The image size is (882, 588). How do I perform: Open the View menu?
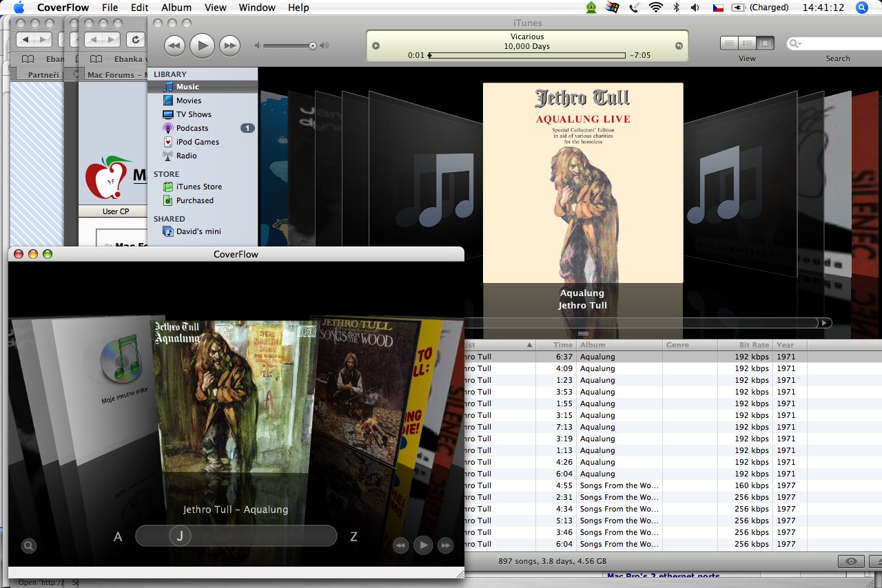click(x=216, y=8)
